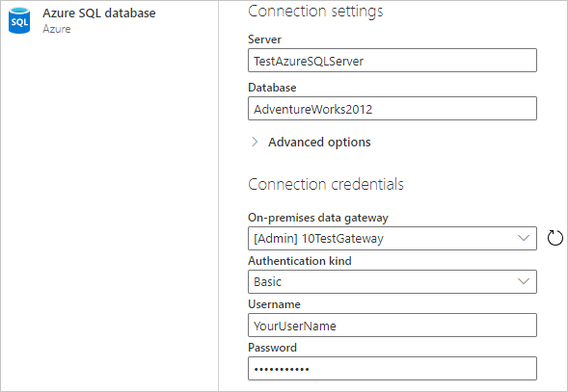Screen dimensions: 568x392
Task: Click the Username field label
Action: (274, 304)
